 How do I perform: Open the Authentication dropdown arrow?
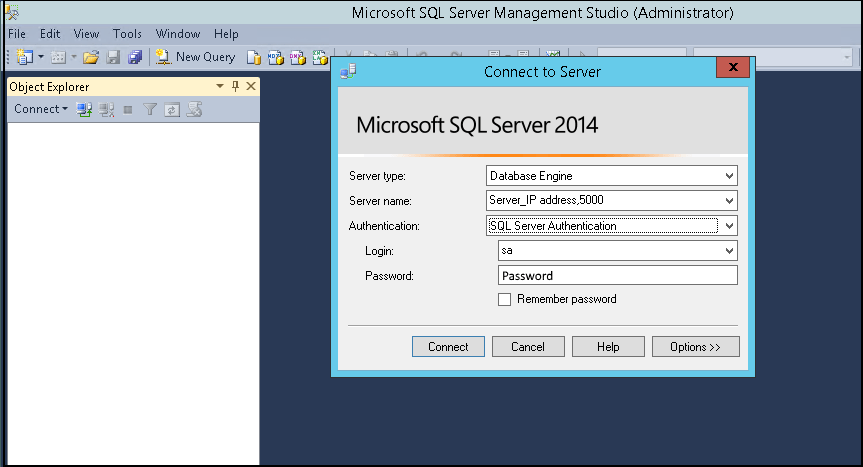coord(729,226)
